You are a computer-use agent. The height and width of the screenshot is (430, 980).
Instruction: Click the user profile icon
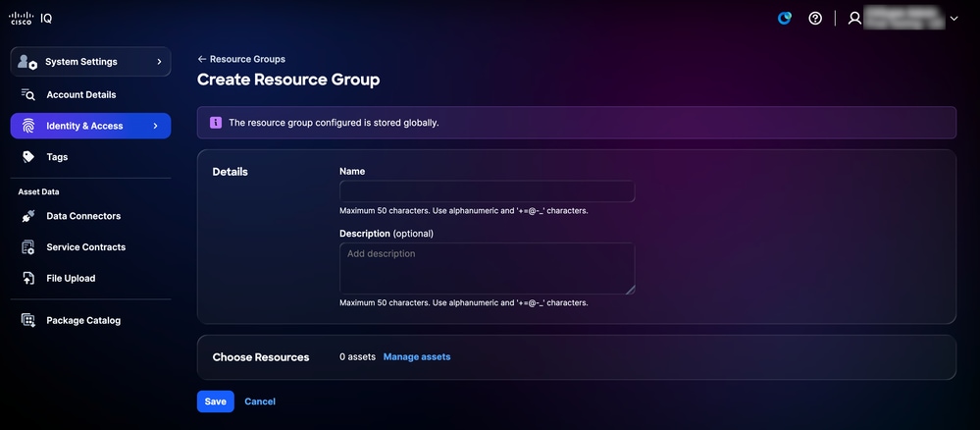(853, 18)
